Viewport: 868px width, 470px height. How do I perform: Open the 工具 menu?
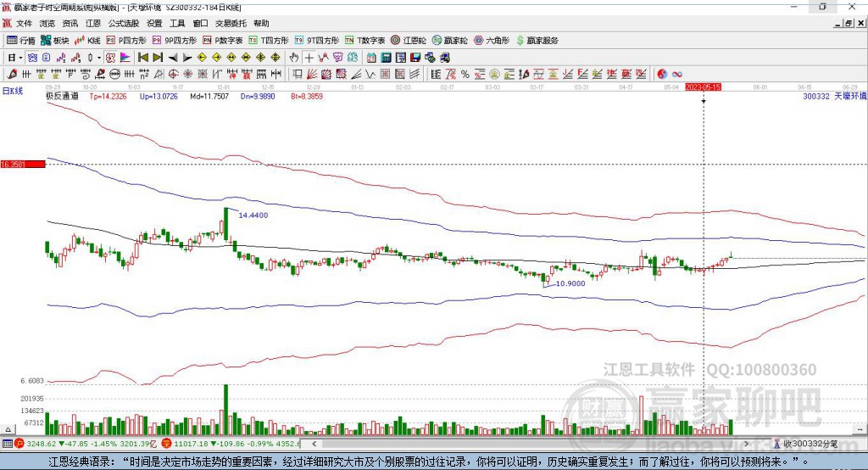pyautogui.click(x=177, y=23)
